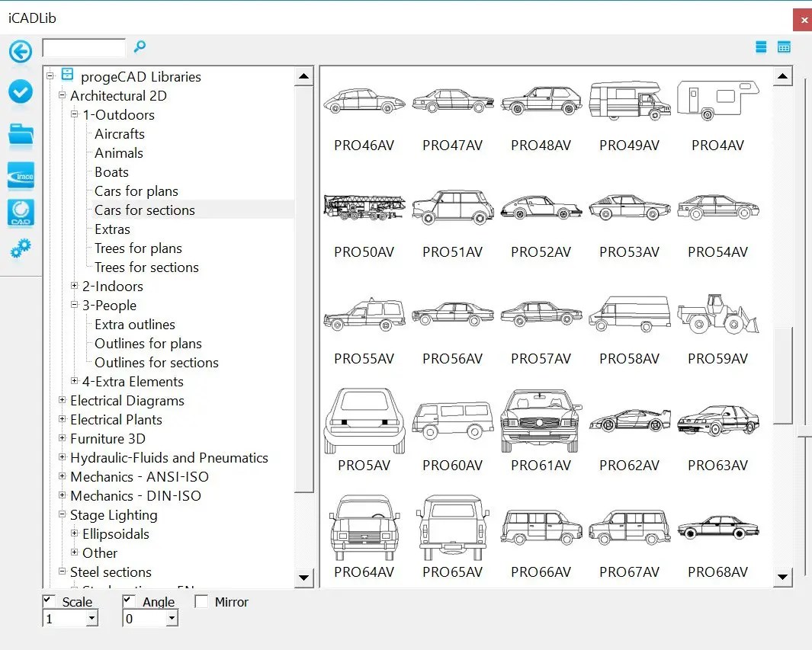Collapse the Stage Lighting node
The image size is (812, 650).
point(63,514)
